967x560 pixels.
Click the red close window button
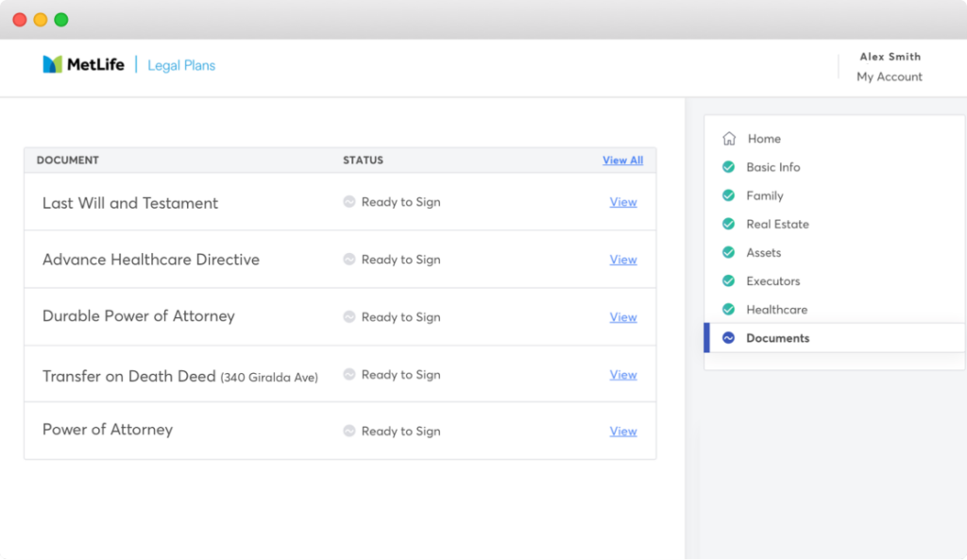[x=20, y=20]
